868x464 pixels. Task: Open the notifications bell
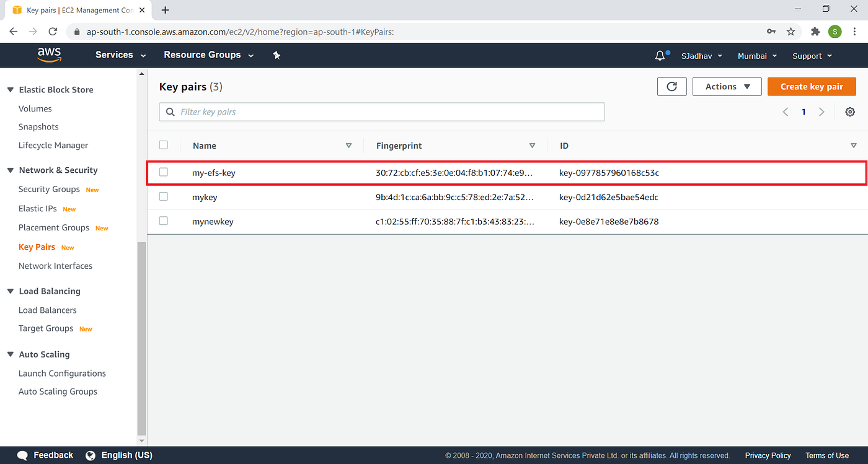point(660,55)
